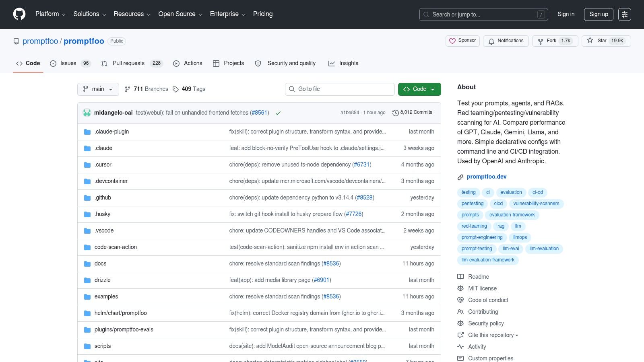Click the Sign in link
This screenshot has height=362, width=644.
pyautogui.click(x=566, y=14)
